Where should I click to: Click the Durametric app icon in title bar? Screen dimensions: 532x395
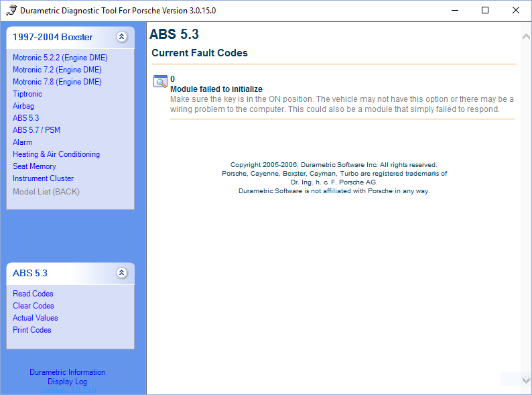(11, 11)
